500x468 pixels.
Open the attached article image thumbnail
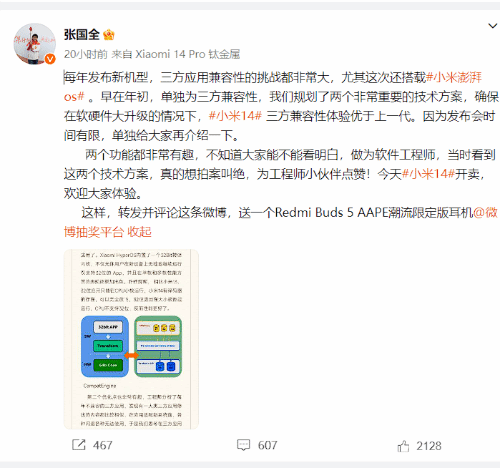(x=131, y=339)
